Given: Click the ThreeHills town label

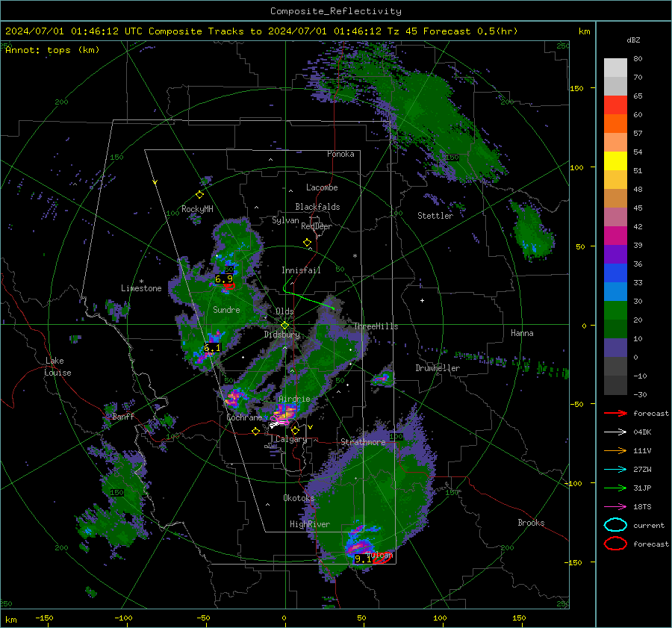Looking at the screenshot, I should click(x=376, y=326).
